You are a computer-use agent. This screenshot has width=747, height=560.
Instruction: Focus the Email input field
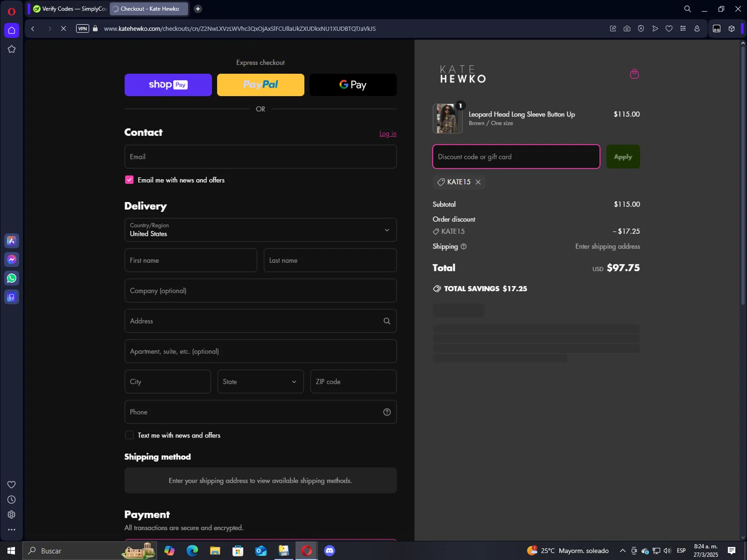coord(260,157)
